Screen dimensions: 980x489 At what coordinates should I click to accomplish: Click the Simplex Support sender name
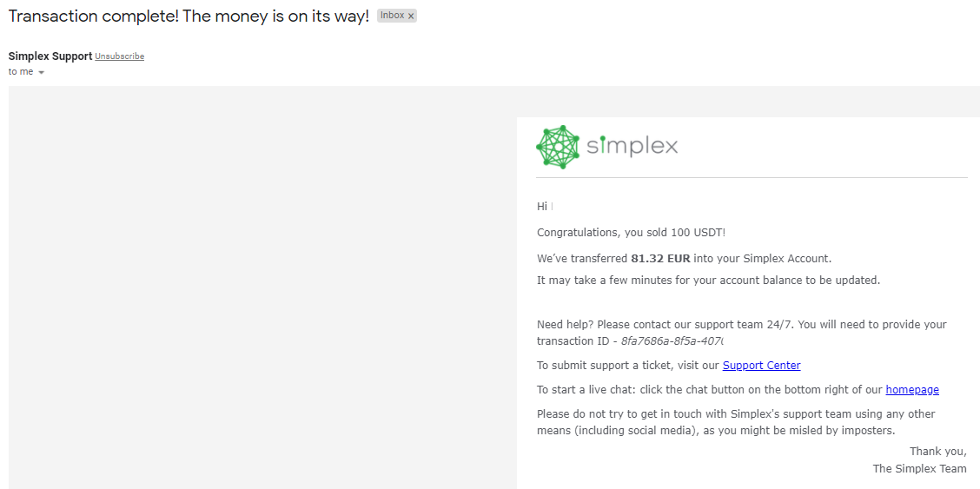click(50, 56)
